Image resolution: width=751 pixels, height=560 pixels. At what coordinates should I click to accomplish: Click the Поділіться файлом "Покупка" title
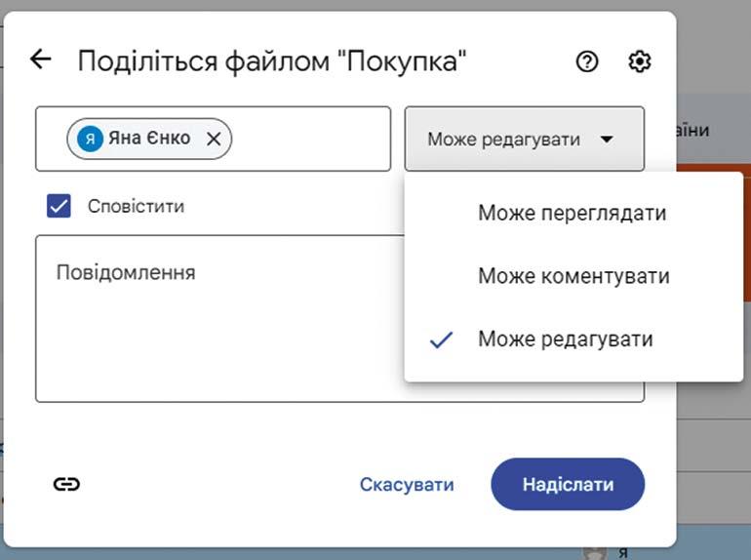272,61
